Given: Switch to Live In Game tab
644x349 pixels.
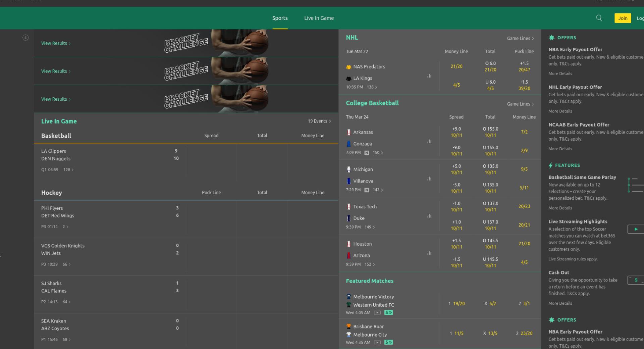Looking at the screenshot, I should 319,18.
